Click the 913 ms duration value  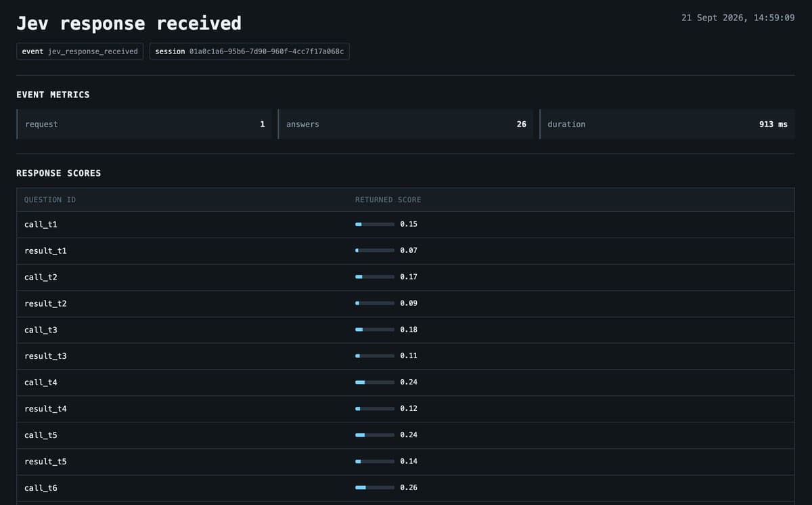coord(773,125)
